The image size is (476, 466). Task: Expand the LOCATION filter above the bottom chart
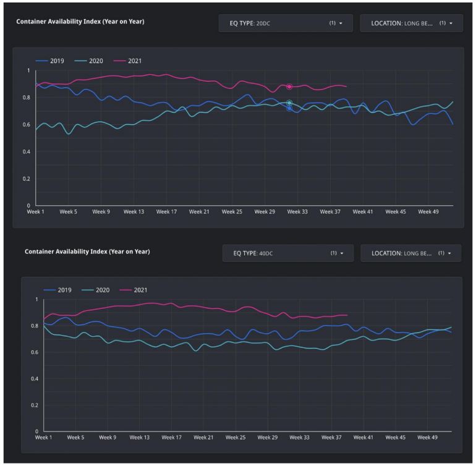tap(410, 253)
